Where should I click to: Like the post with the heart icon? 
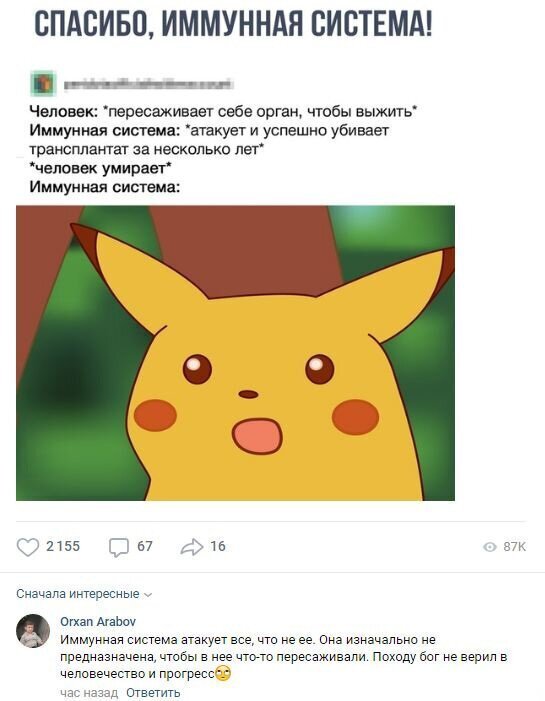click(28, 546)
